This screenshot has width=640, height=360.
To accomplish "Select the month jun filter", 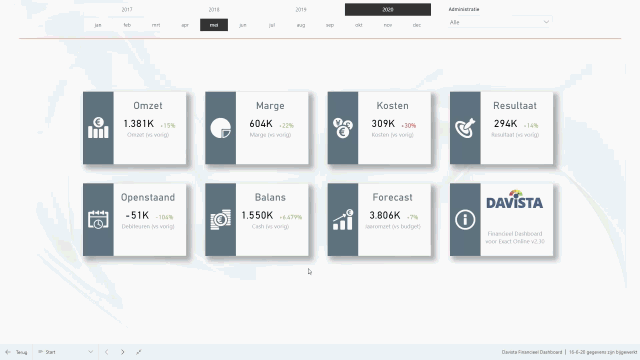I will (x=243, y=25).
